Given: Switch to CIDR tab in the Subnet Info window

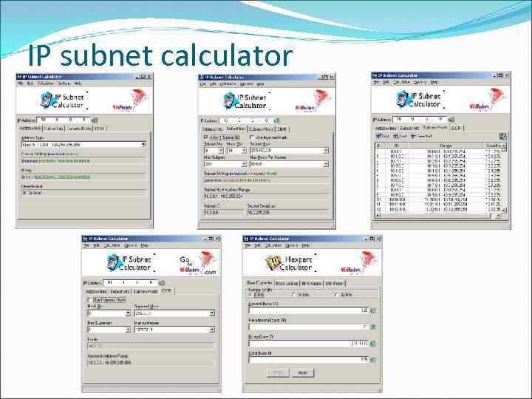Looking at the screenshot, I should point(282,129).
